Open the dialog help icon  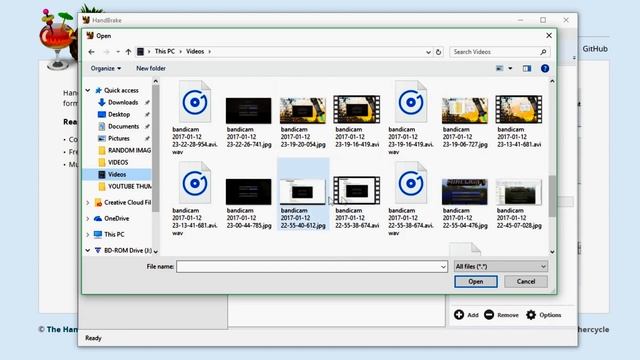click(x=545, y=68)
